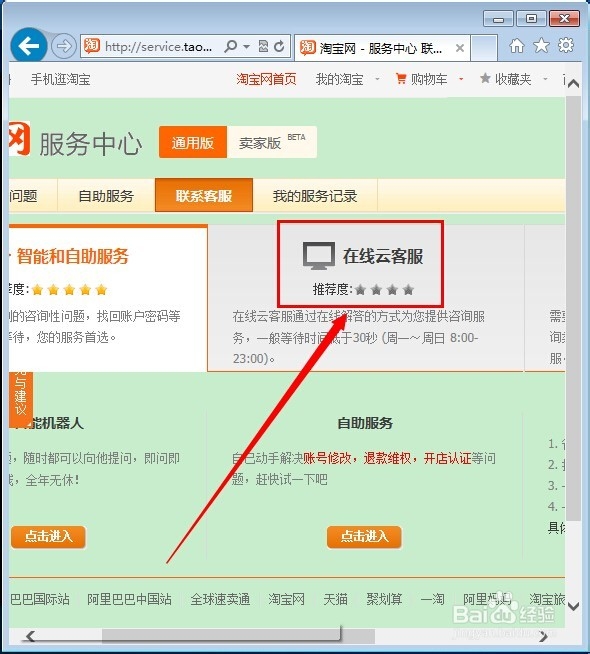This screenshot has height=654, width=590.
Task: Maximize the browser window
Action: coord(531,19)
